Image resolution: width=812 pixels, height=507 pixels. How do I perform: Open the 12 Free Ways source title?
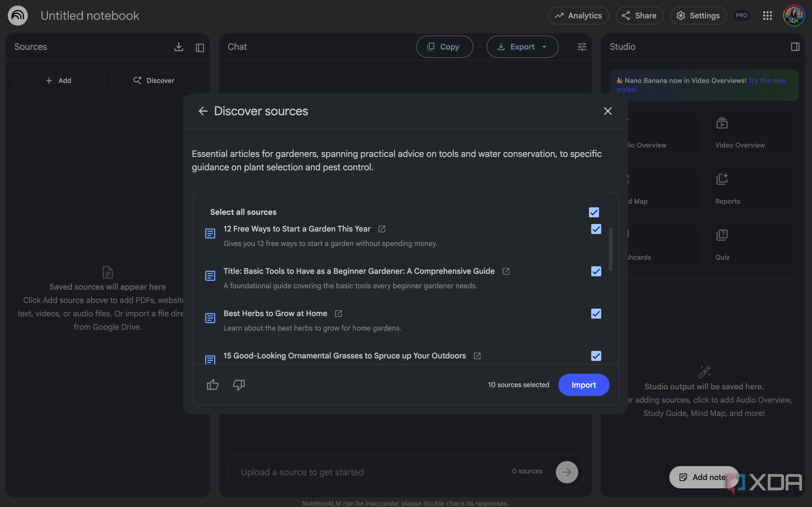coord(297,229)
